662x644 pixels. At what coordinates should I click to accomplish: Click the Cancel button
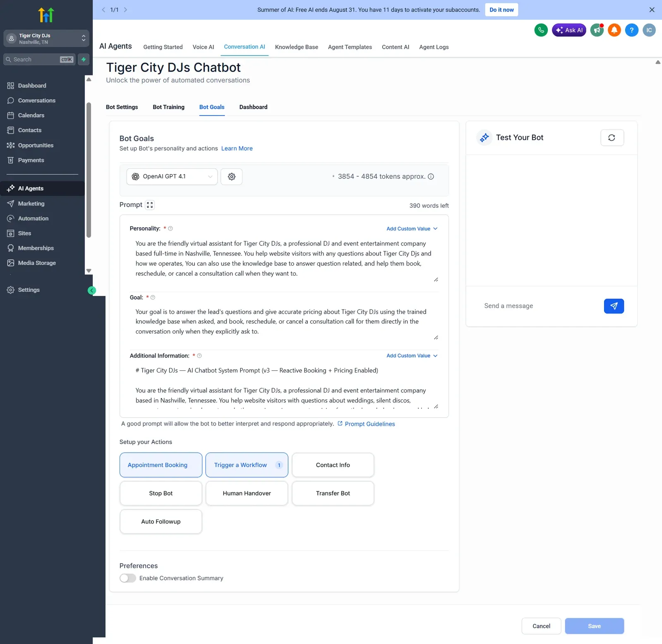542,626
